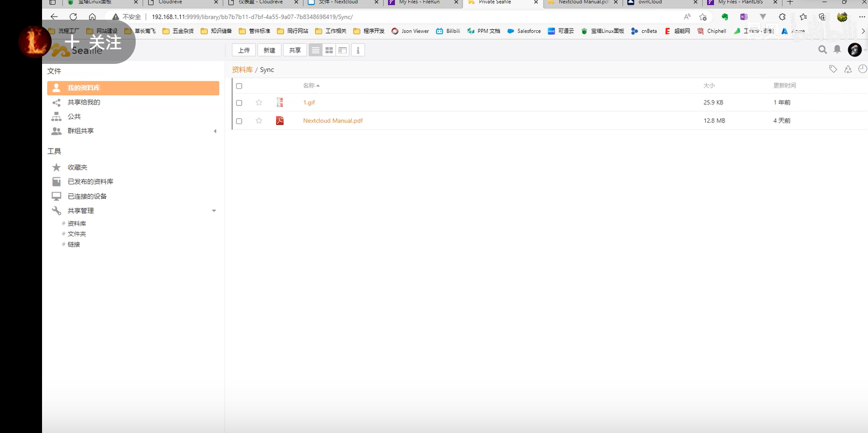Star the Nextcloud Manual.pdf file
The width and height of the screenshot is (868, 433).
[x=259, y=120]
